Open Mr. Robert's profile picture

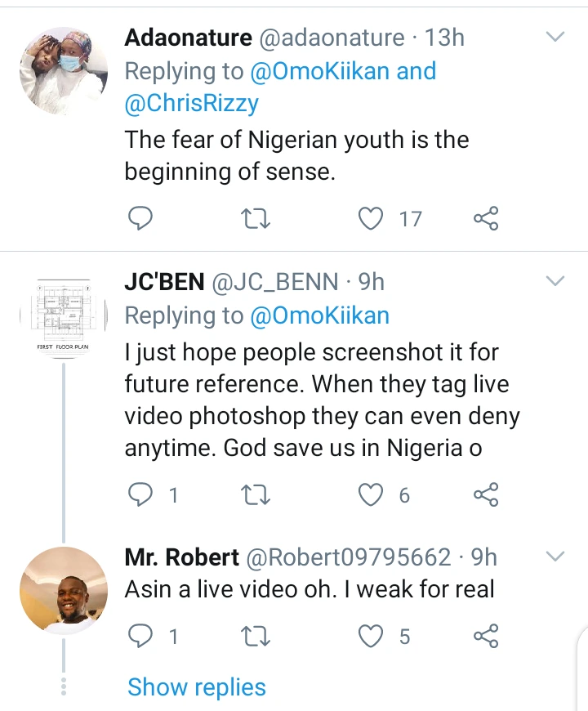[64, 591]
